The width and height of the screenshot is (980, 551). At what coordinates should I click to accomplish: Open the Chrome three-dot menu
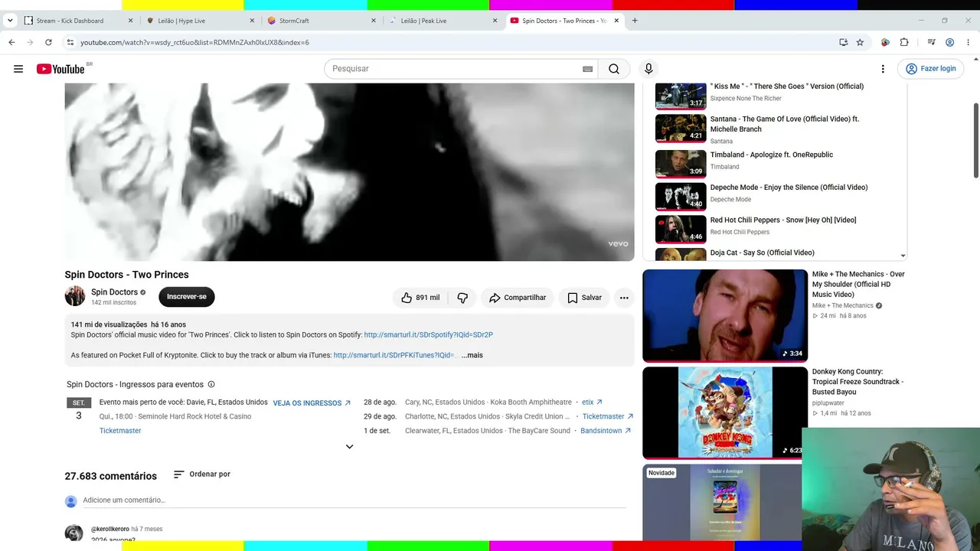[969, 42]
